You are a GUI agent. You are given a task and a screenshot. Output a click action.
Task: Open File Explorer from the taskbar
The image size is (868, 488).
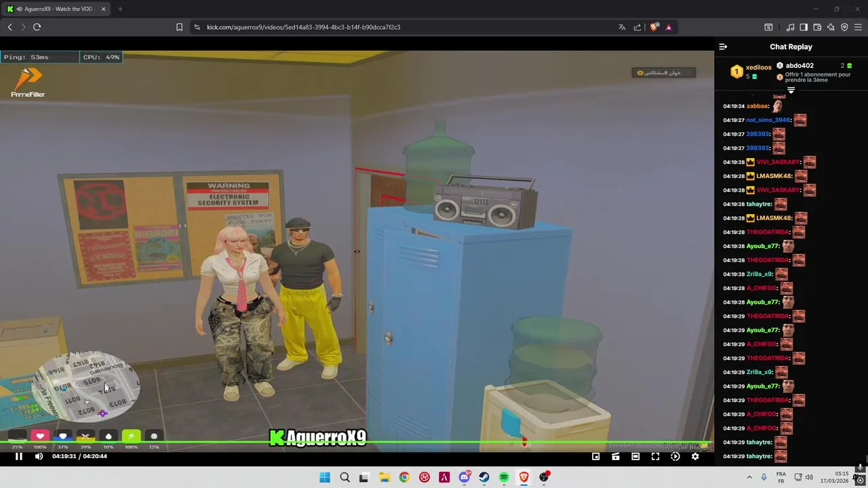pyautogui.click(x=384, y=477)
